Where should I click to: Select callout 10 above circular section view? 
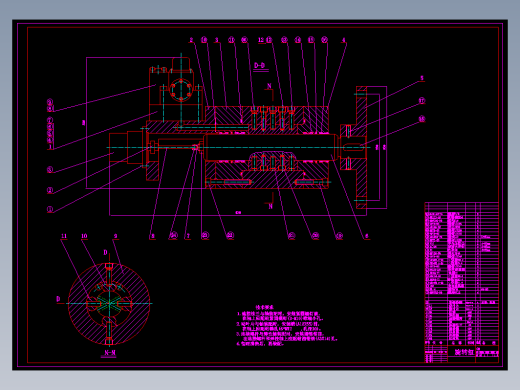tap(84, 236)
